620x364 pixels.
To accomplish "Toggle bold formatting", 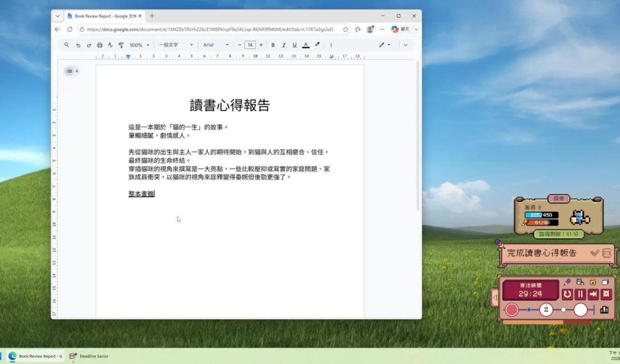I will pos(273,45).
